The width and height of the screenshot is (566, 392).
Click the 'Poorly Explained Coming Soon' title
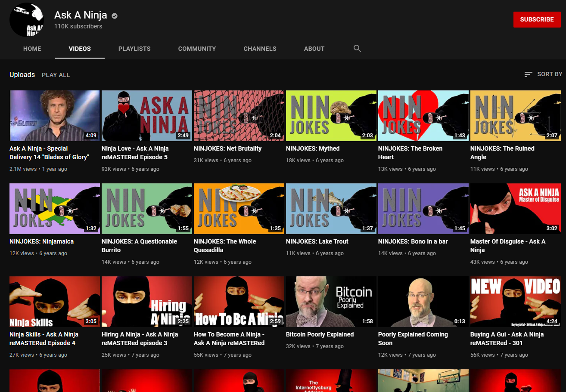click(413, 339)
